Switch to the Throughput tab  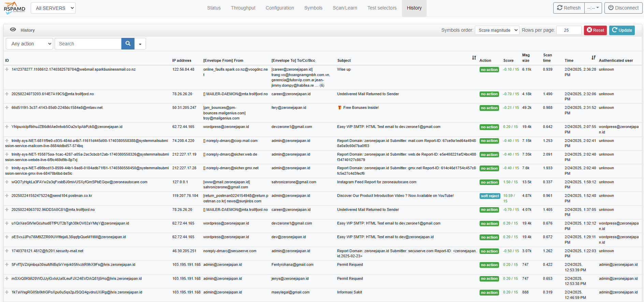click(243, 8)
